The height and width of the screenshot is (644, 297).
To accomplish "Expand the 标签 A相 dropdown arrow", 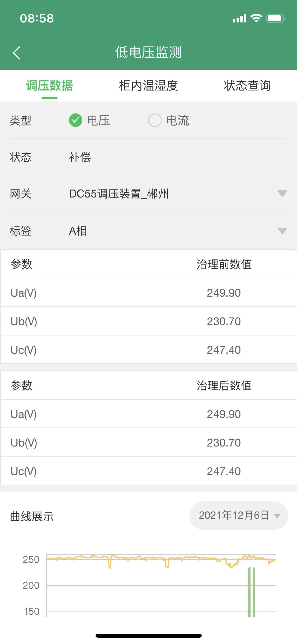I will [282, 231].
